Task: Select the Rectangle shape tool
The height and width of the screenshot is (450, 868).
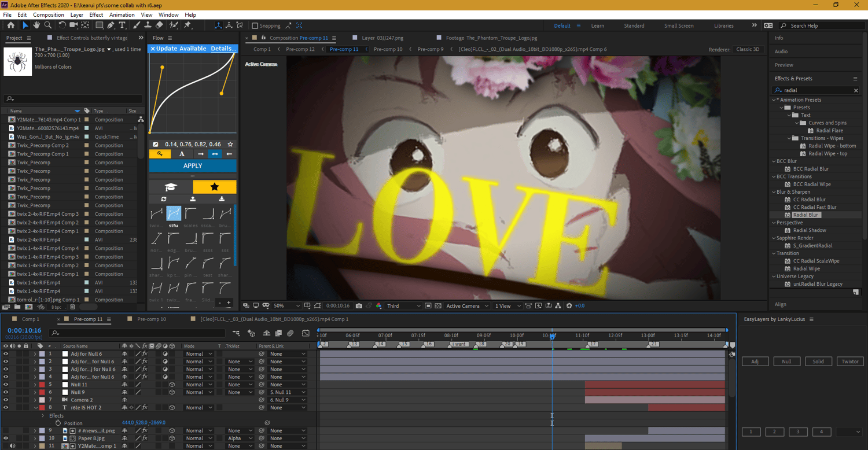Action: click(100, 25)
